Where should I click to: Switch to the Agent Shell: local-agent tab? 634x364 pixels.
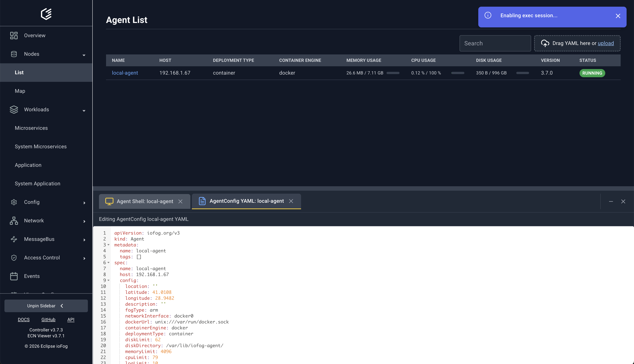click(x=145, y=201)
